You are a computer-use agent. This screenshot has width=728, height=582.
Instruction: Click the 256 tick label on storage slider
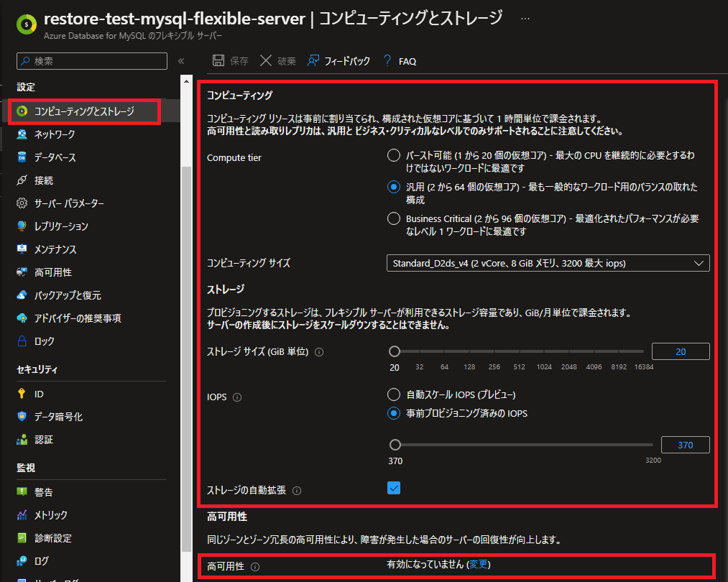pyautogui.click(x=494, y=367)
